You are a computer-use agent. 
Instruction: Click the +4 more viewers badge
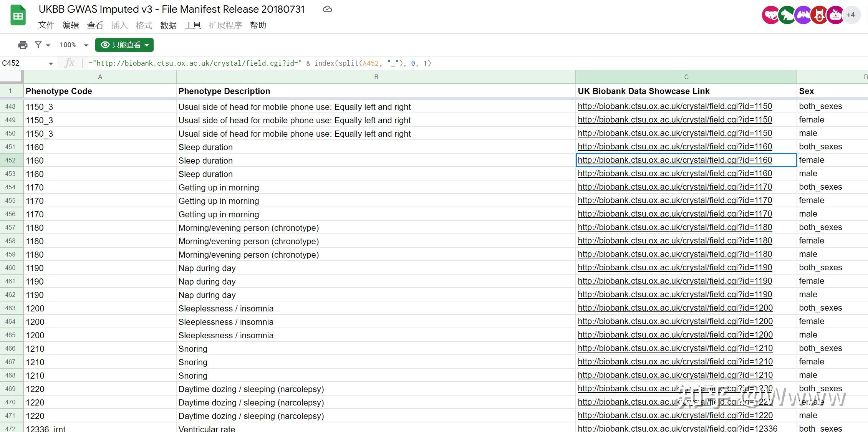[x=851, y=15]
